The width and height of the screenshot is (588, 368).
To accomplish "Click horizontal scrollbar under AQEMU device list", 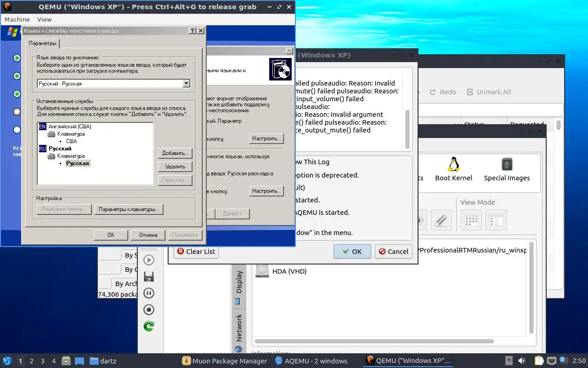I will (x=373, y=341).
